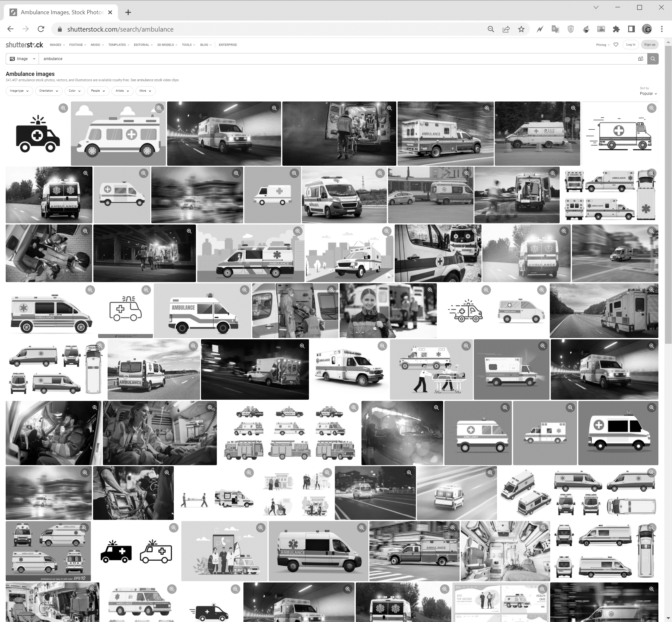
Task: Expand the Color filter dropdown
Action: click(x=75, y=91)
